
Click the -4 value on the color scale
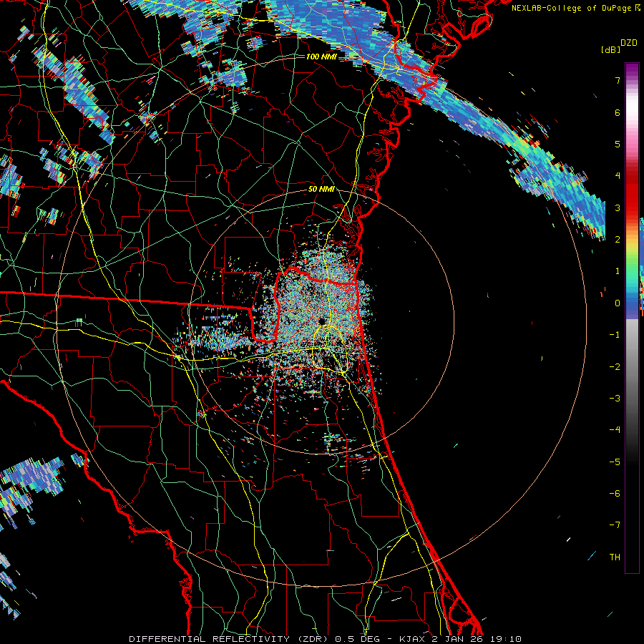pyautogui.click(x=615, y=429)
